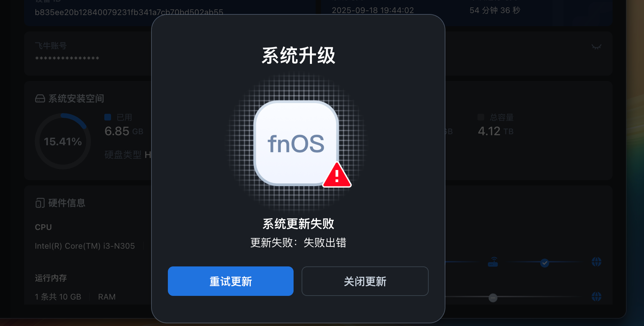
Task: Click the 15.41% circular usage gauge
Action: 63,141
